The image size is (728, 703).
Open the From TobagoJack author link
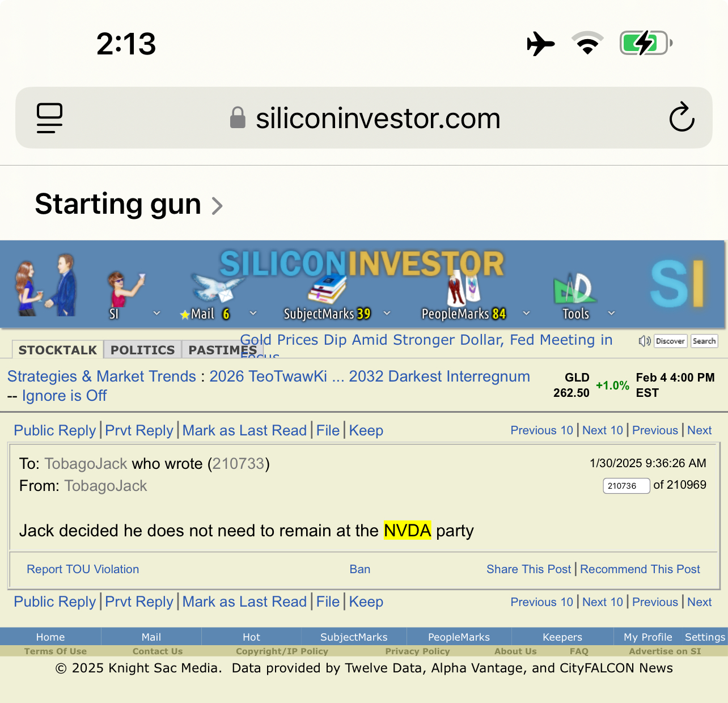tap(105, 486)
